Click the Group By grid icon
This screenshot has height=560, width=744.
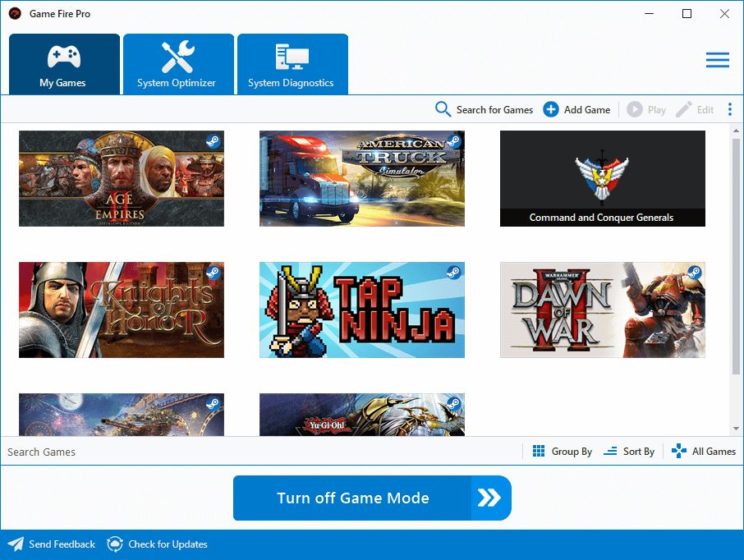click(x=540, y=451)
